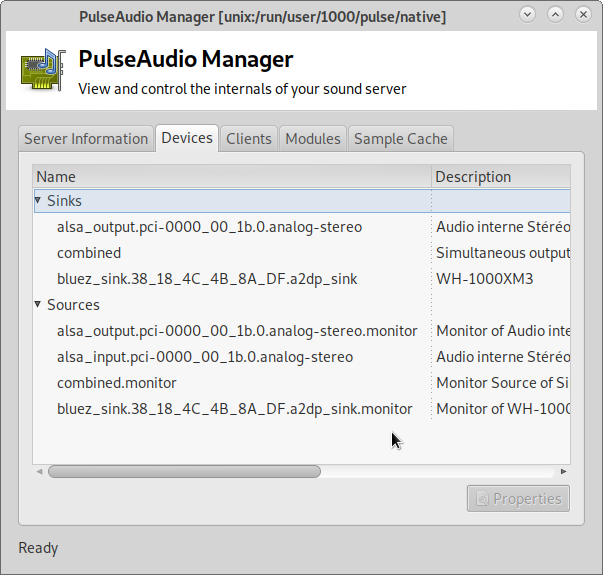The width and height of the screenshot is (603, 575).
Task: Sort by the Name column header
Action: 232,177
